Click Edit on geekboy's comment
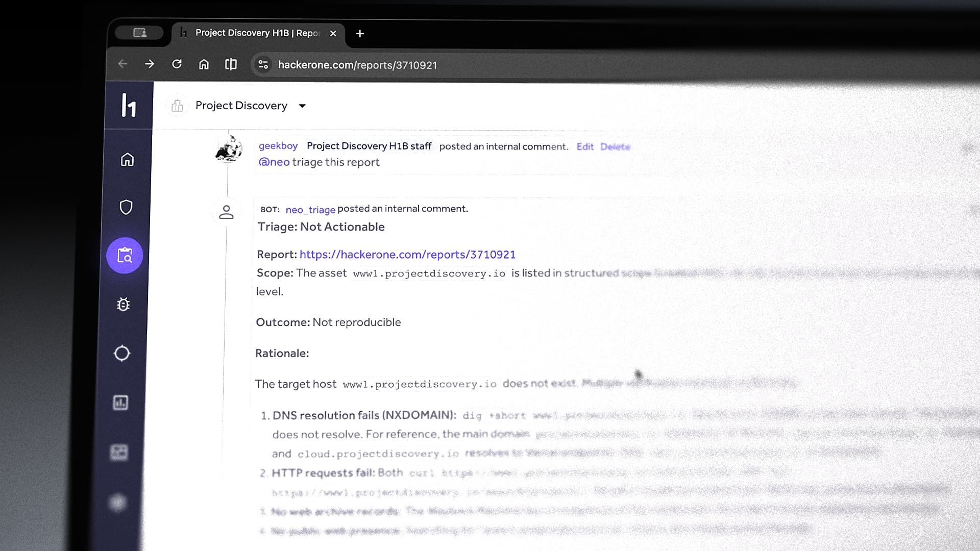This screenshot has width=980, height=551. [x=585, y=147]
